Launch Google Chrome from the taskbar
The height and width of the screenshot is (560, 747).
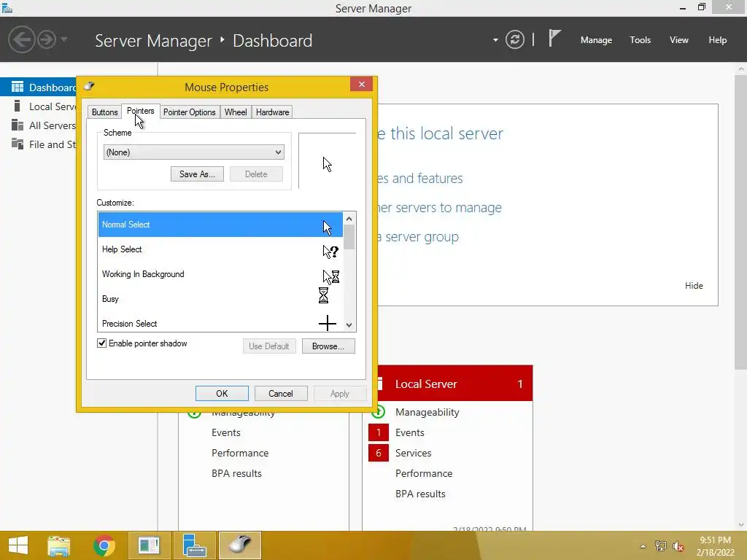point(104,545)
